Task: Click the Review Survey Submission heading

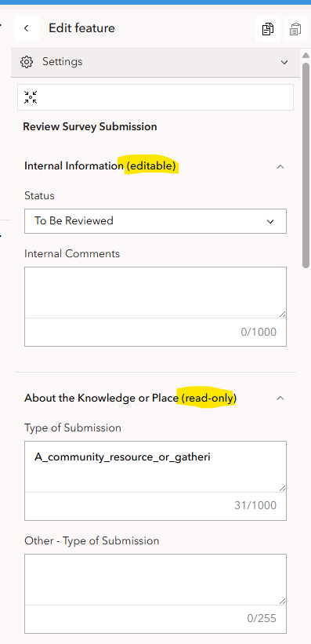Action: [x=90, y=126]
